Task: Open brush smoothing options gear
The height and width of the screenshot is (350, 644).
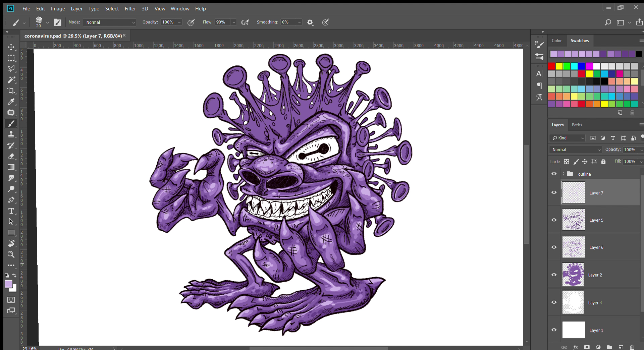Action: pos(310,22)
